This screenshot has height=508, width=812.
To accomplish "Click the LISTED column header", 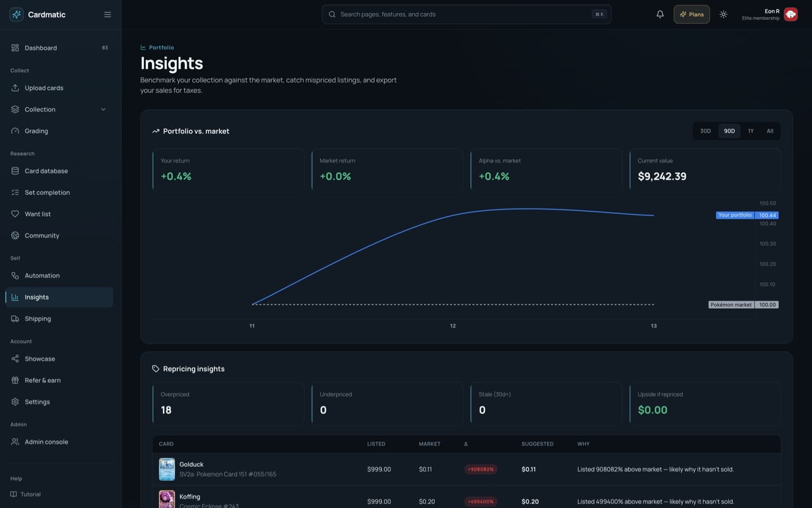I will coord(376,444).
